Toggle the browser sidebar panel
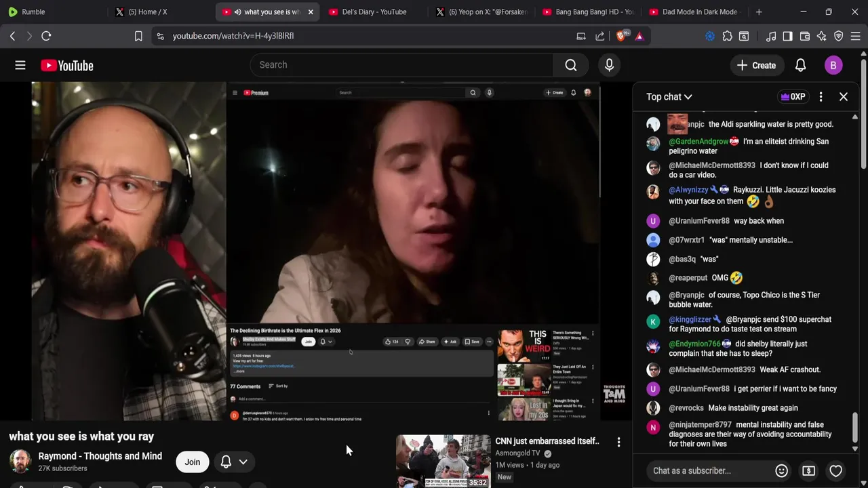 pyautogui.click(x=787, y=36)
